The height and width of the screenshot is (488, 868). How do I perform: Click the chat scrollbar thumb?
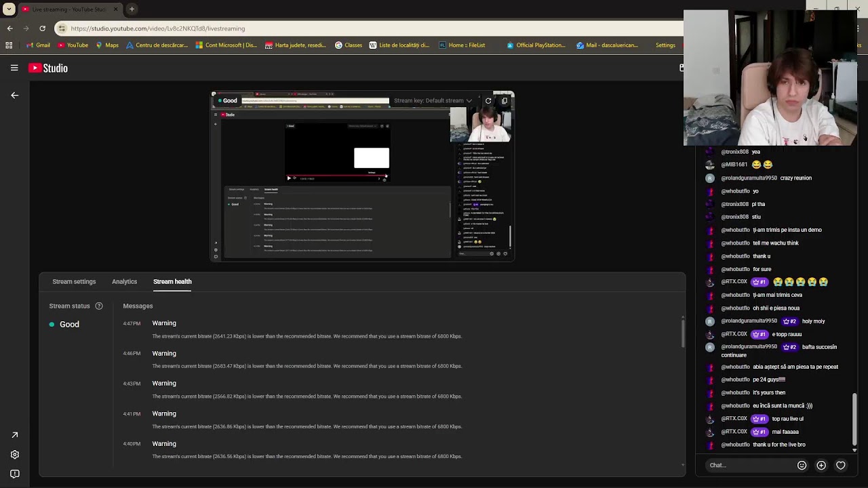(x=854, y=419)
